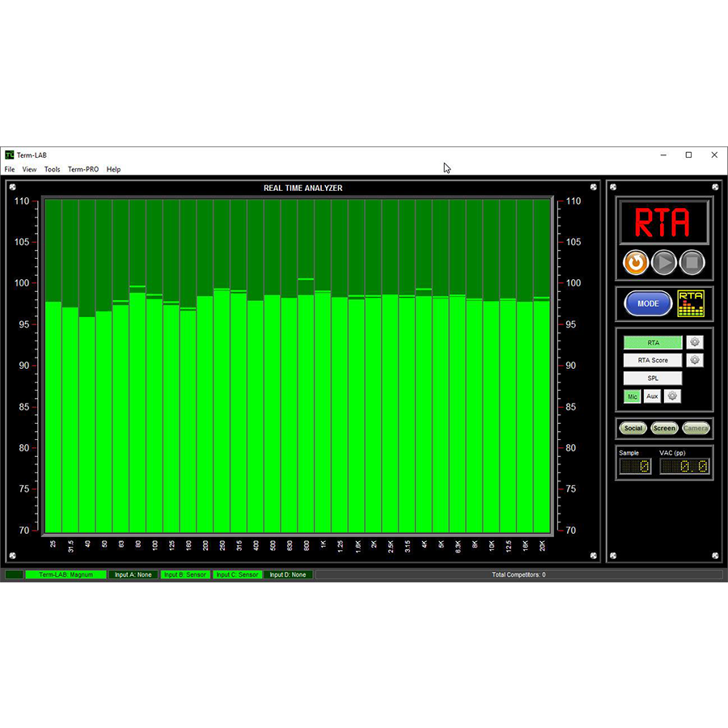728x728 pixels.
Task: Click the orange reset/restart round button
Action: [x=636, y=262]
